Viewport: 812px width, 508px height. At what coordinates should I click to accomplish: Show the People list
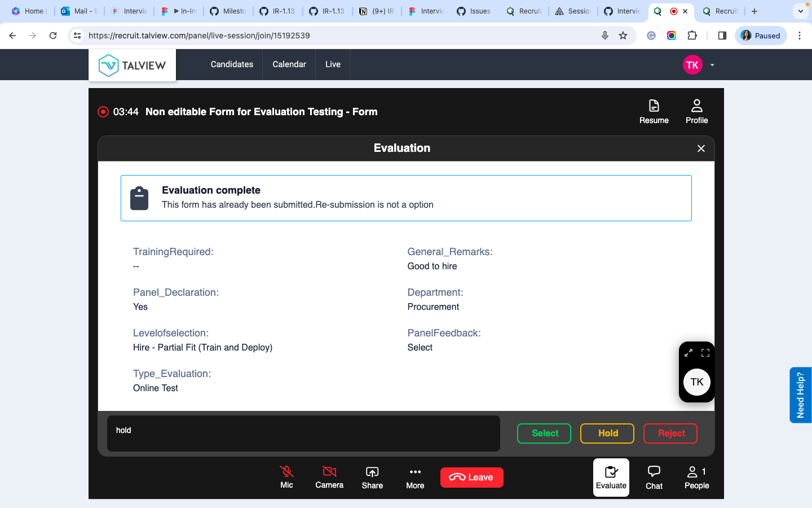pyautogui.click(x=696, y=478)
